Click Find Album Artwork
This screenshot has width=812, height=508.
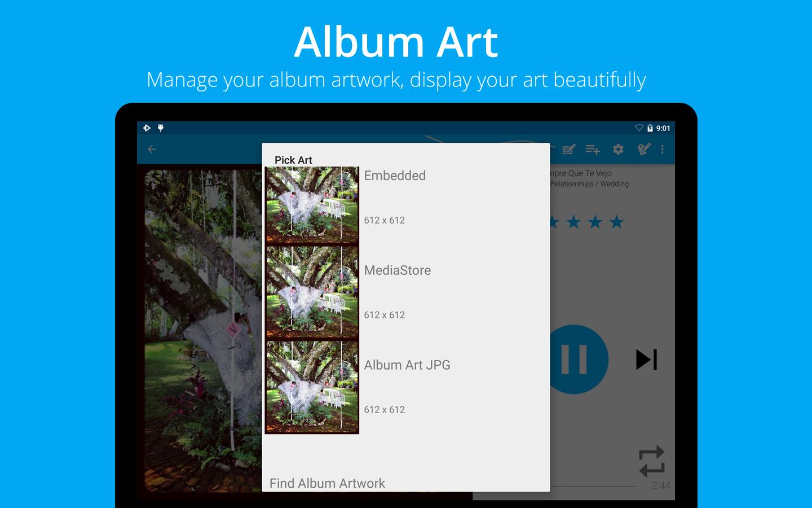[327, 483]
